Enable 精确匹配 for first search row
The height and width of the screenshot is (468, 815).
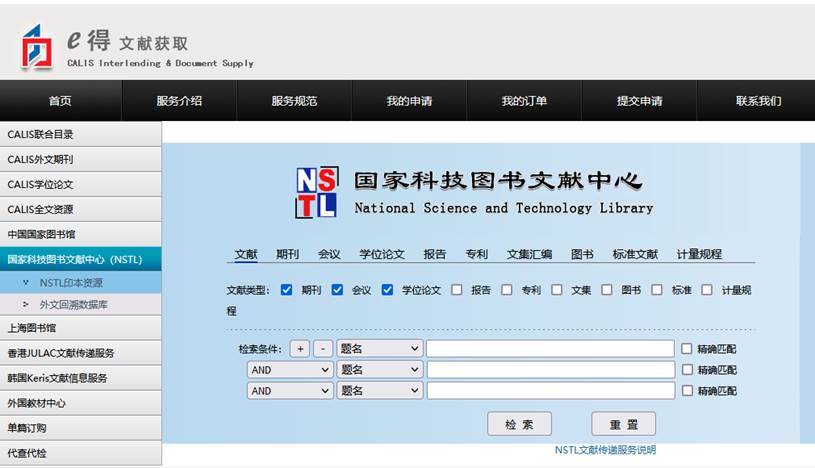pos(687,348)
